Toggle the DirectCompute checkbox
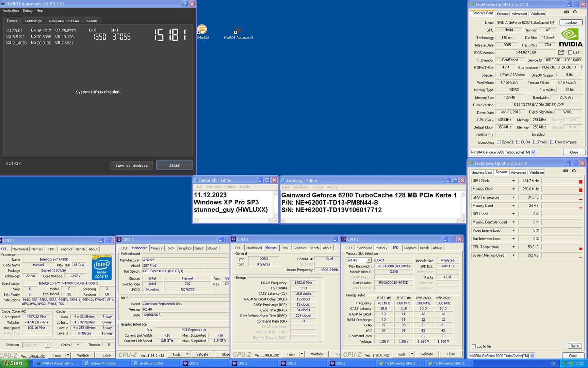 click(552, 142)
